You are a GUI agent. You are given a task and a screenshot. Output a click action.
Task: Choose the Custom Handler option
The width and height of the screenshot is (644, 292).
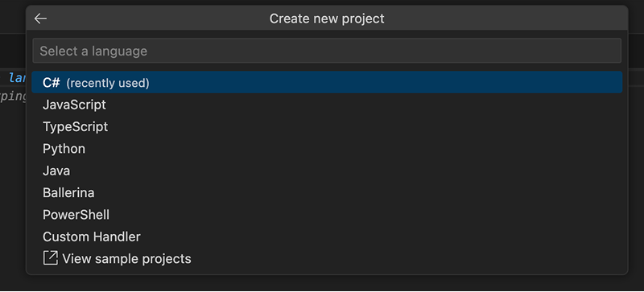[327, 237]
